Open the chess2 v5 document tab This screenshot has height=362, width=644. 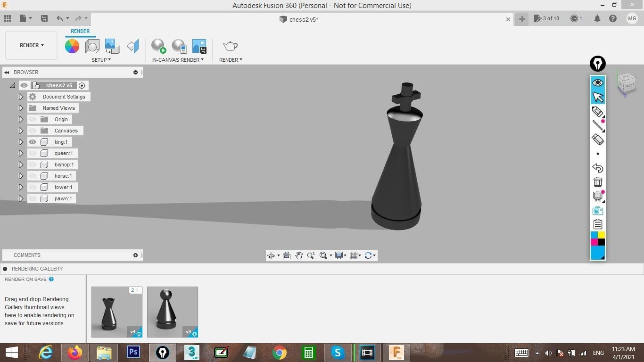(299, 20)
